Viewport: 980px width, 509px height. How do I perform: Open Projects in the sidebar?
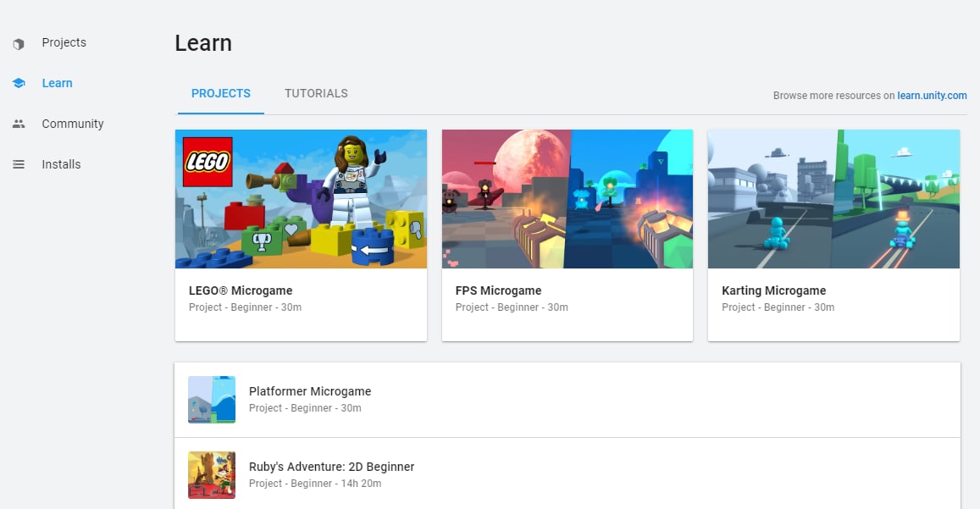click(64, 42)
